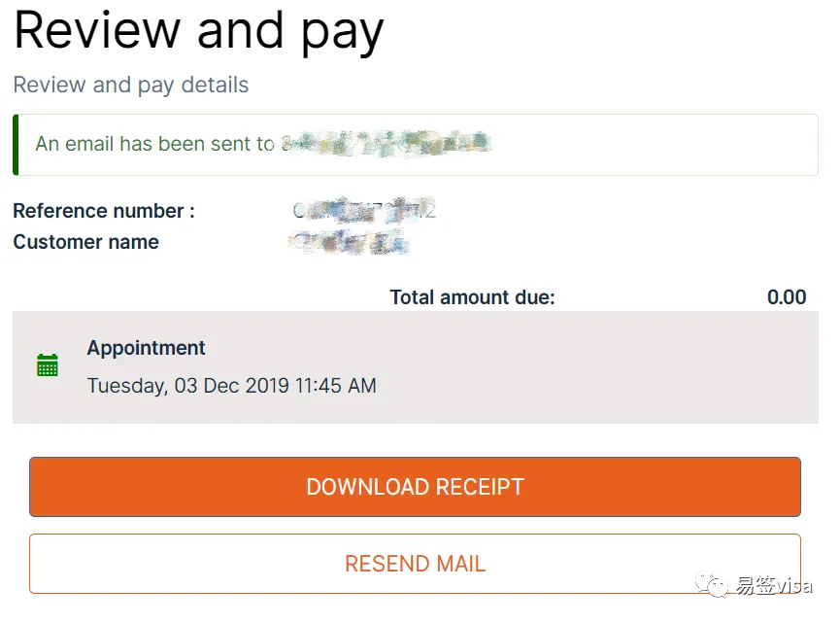The height and width of the screenshot is (622, 840).
Task: Click the 'Review and pay details' subtitle
Action: click(131, 85)
